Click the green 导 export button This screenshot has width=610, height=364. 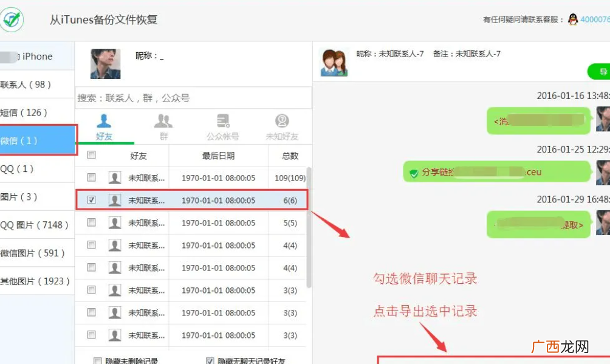(599, 72)
